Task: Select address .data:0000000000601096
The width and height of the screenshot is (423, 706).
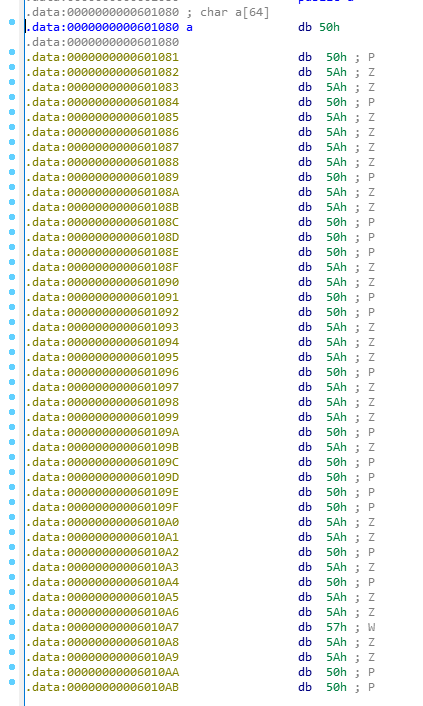Action: tap(102, 372)
